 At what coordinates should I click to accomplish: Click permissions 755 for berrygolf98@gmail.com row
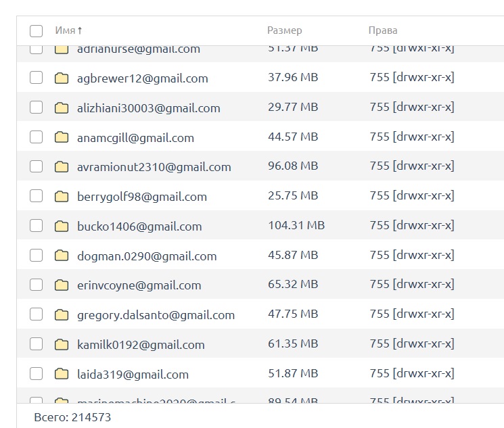[412, 196]
